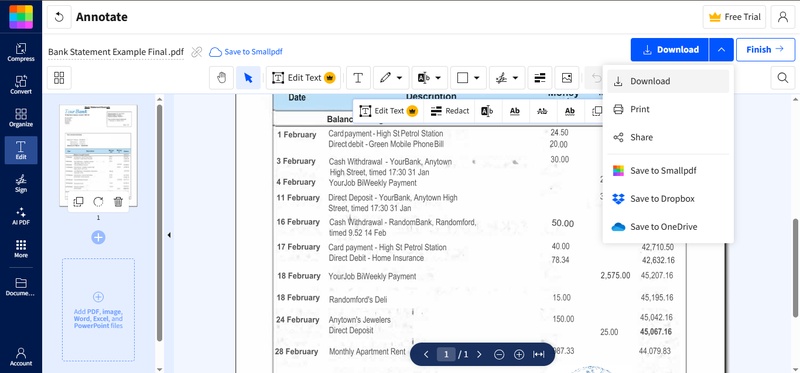This screenshot has height=373, width=800.
Task: Rotate page using thumbnail rotate icon
Action: (x=98, y=202)
